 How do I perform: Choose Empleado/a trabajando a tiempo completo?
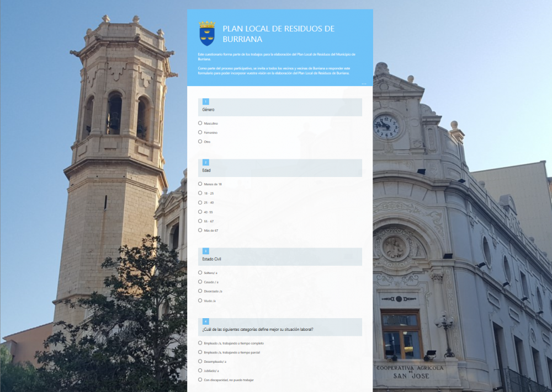click(x=200, y=343)
